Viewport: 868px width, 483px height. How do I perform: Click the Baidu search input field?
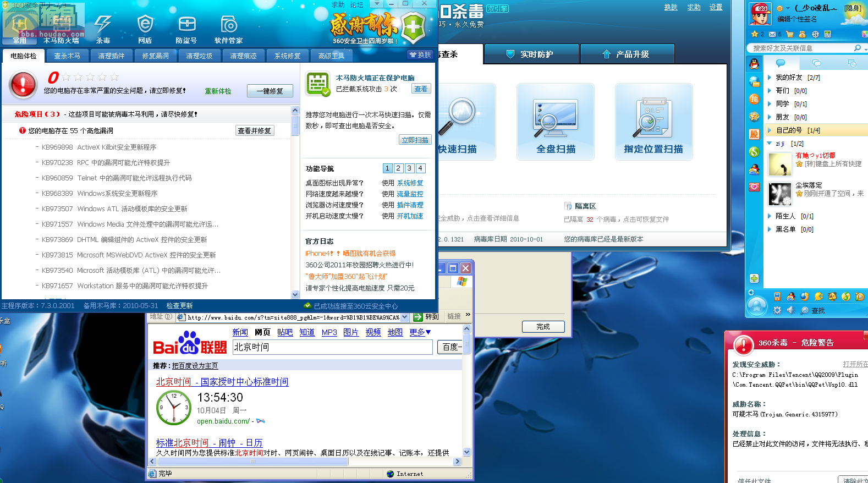click(333, 347)
